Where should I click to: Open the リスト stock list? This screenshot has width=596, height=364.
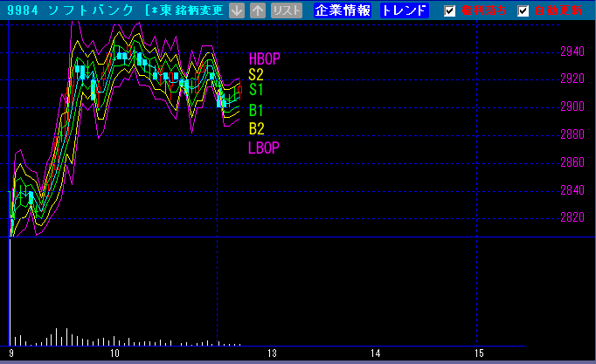pyautogui.click(x=287, y=10)
